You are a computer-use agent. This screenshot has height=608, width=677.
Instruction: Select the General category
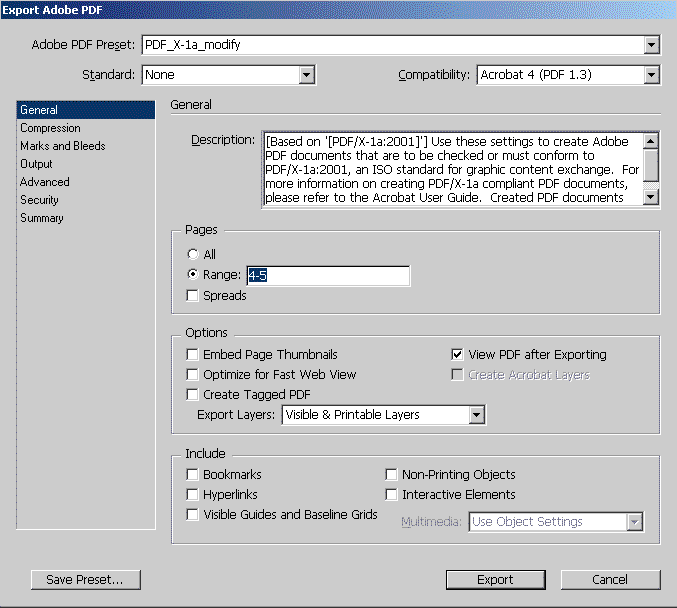85,110
